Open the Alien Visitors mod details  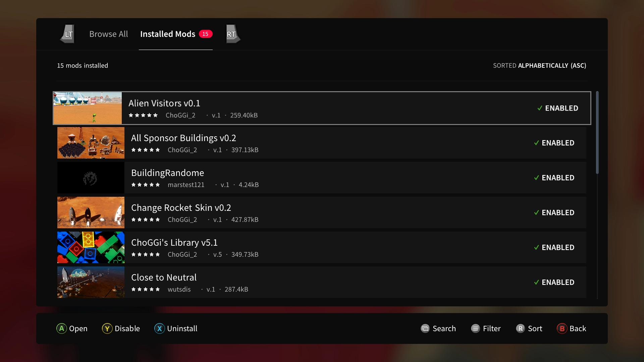322,108
